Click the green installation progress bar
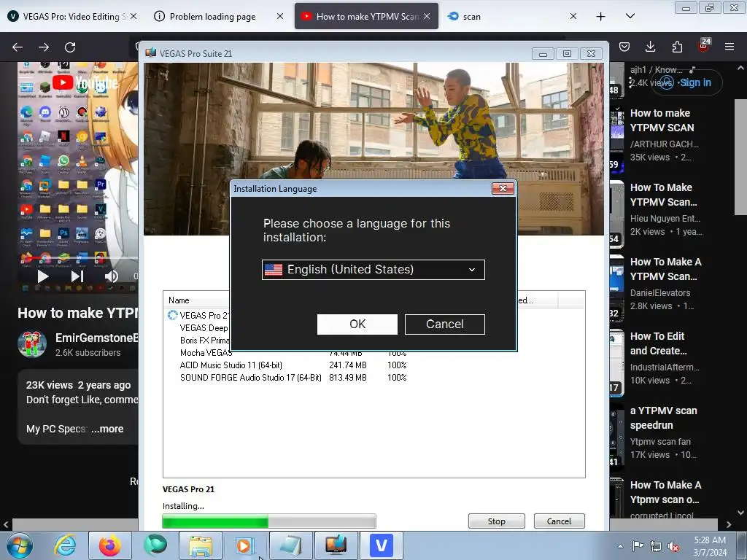747x560 pixels. click(x=269, y=521)
